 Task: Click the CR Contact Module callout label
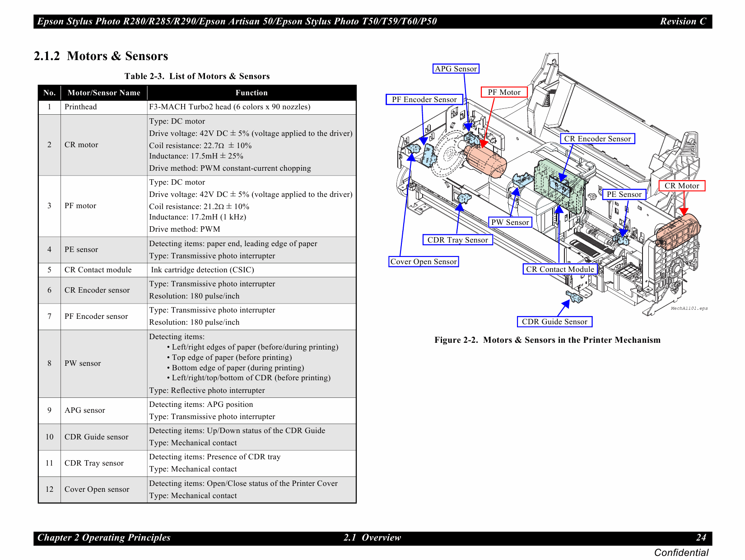[x=560, y=269]
